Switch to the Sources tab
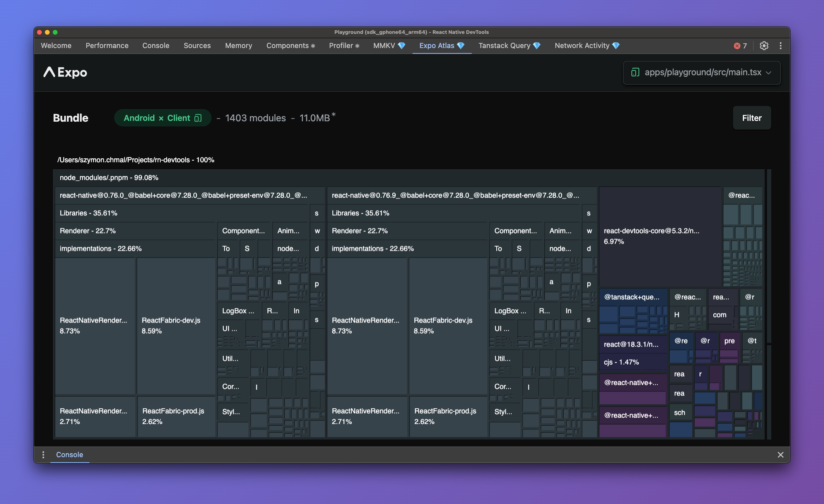Screen dimensions: 824x504 (x=197, y=46)
